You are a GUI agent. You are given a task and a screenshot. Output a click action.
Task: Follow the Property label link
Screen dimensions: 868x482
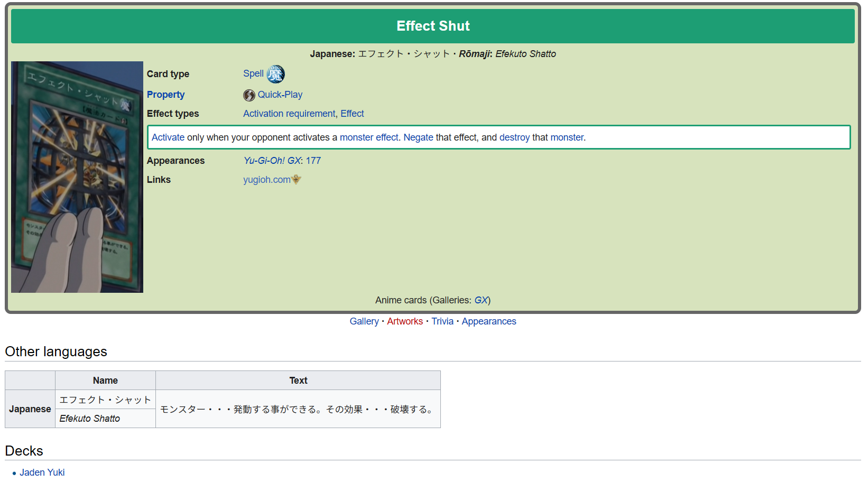point(165,95)
